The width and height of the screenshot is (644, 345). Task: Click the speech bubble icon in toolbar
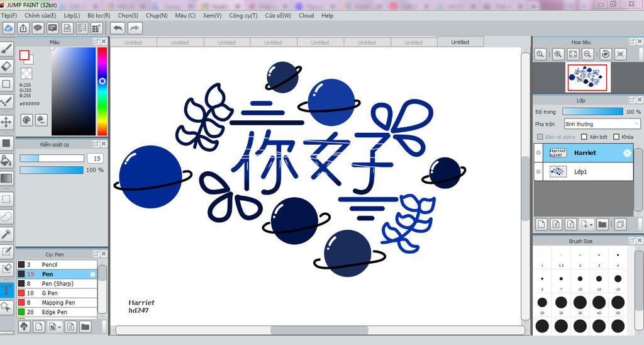click(x=38, y=28)
